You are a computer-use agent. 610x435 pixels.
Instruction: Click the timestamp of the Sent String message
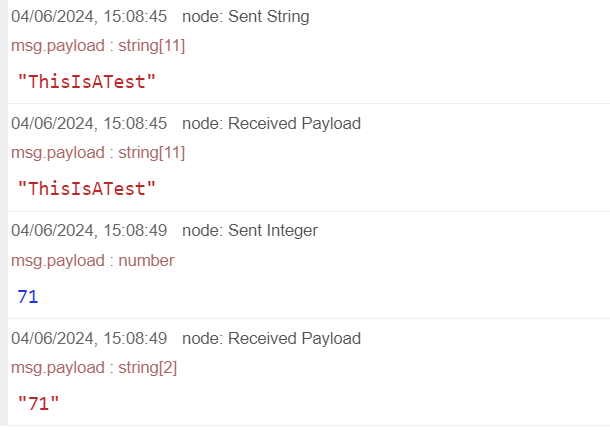[x=89, y=17]
